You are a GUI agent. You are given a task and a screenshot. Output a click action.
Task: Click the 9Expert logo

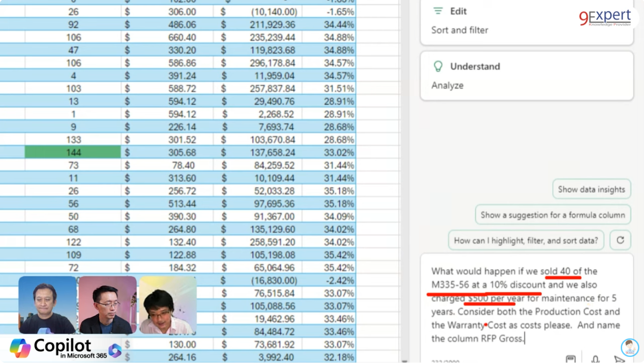[605, 17]
